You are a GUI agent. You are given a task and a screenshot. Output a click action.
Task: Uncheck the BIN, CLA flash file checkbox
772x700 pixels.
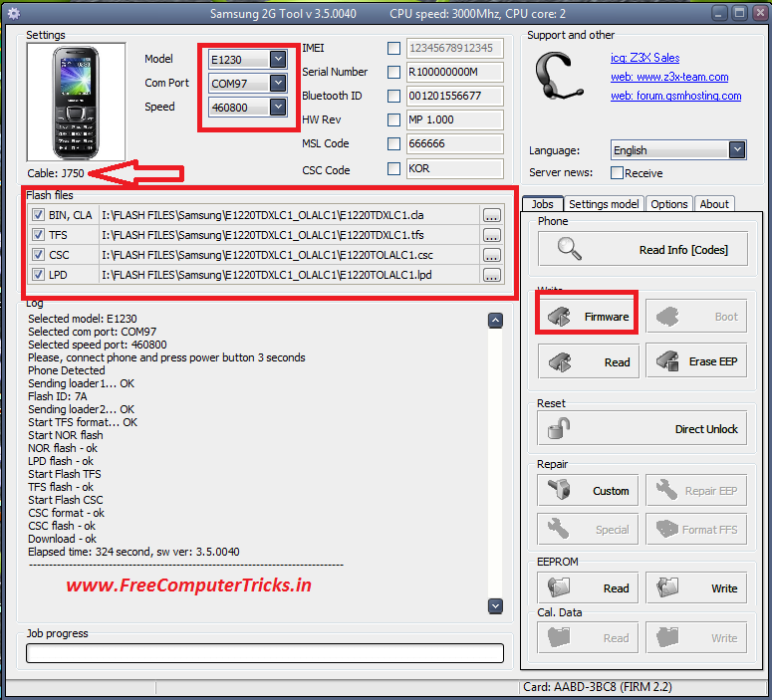(38, 215)
